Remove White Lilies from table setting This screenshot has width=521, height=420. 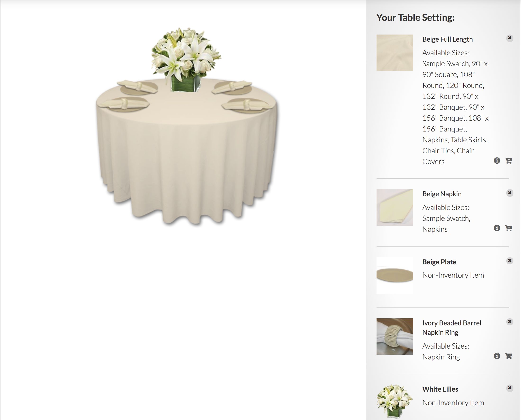click(510, 388)
